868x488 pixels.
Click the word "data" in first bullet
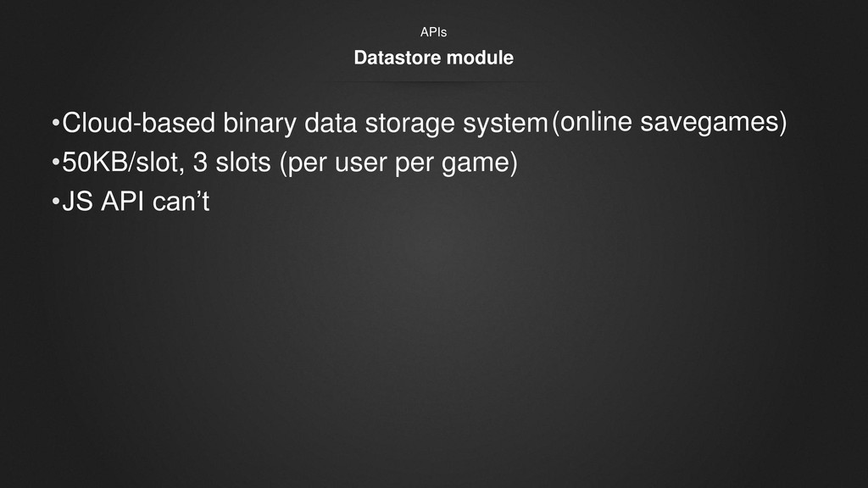(x=331, y=123)
